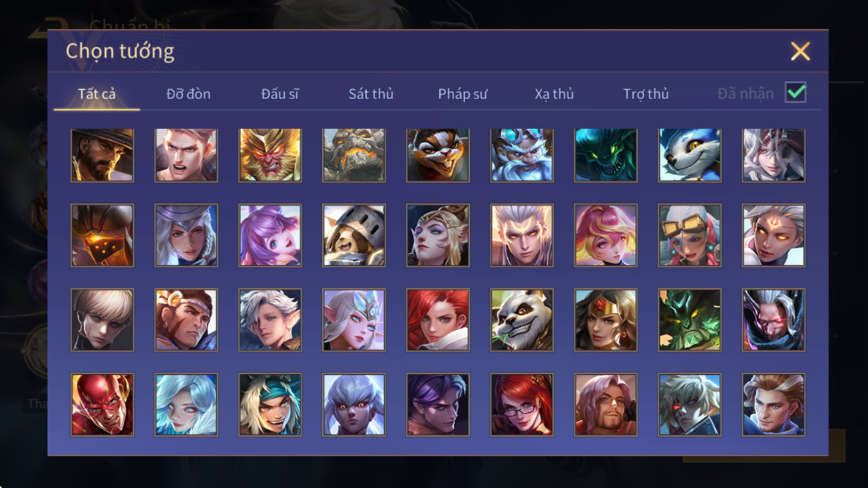868x488 pixels.
Task: Select the purple-haired chibi girl hero
Action: point(270,235)
